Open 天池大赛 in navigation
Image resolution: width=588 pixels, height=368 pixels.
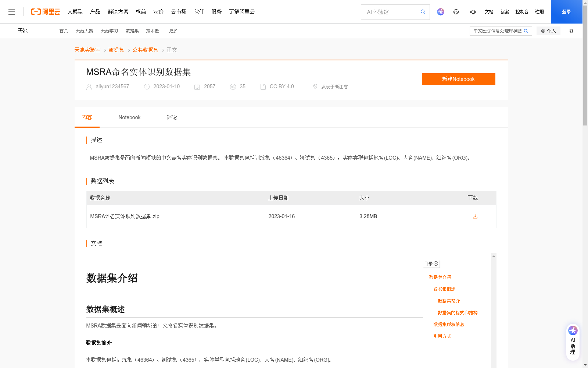[x=84, y=31]
